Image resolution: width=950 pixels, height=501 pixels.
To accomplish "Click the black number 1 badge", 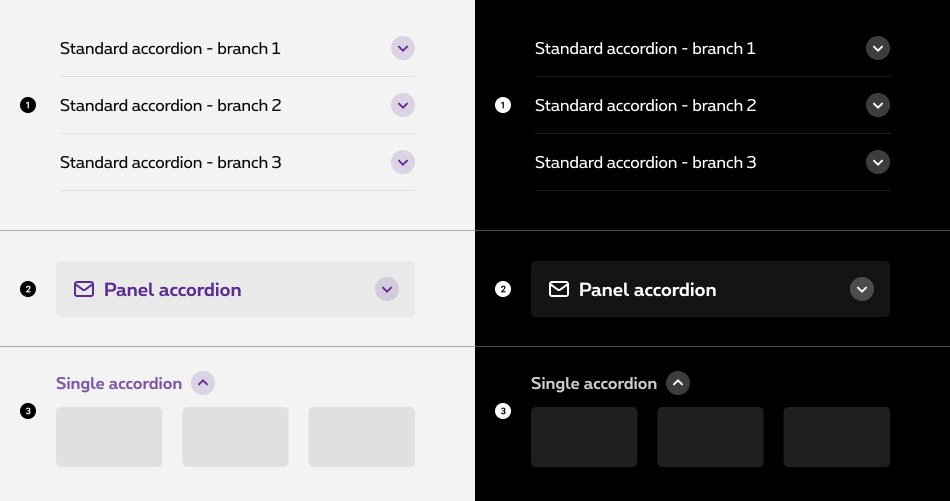I will [x=28, y=105].
